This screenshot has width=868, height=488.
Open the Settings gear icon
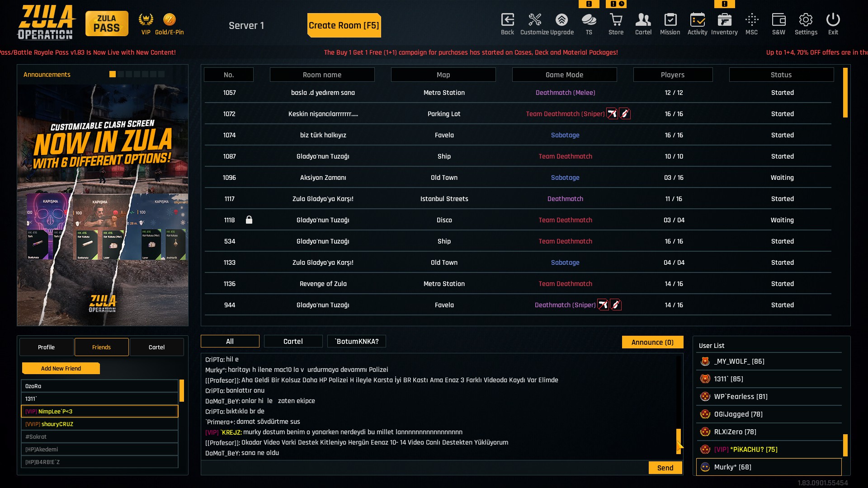[806, 20]
